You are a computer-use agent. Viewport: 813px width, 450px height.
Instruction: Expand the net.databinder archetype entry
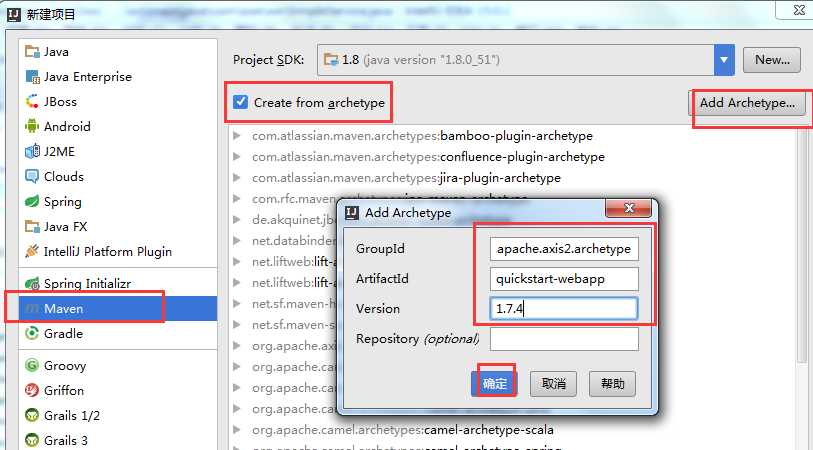tap(237, 241)
